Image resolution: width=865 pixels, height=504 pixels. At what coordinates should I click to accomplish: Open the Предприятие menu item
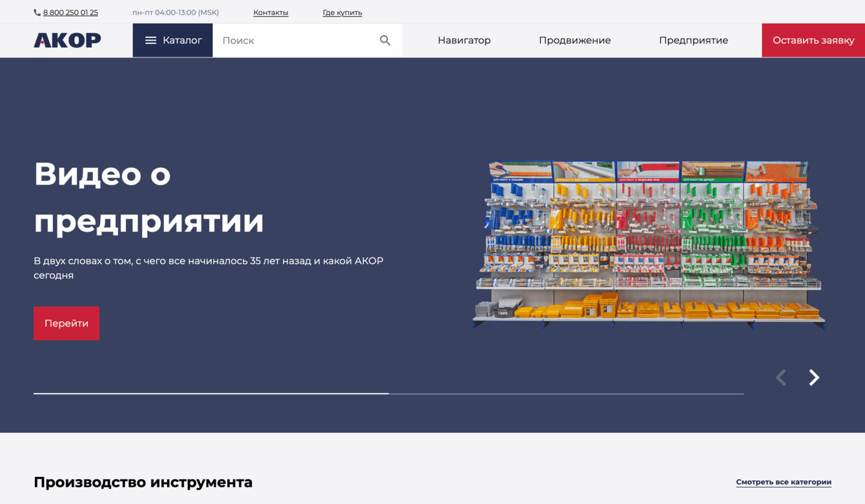pyautogui.click(x=693, y=40)
